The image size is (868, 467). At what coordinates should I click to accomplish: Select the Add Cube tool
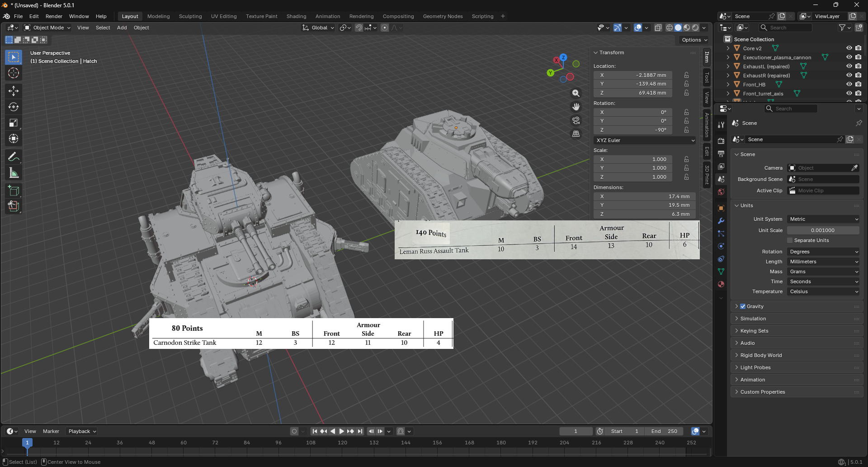click(x=14, y=191)
